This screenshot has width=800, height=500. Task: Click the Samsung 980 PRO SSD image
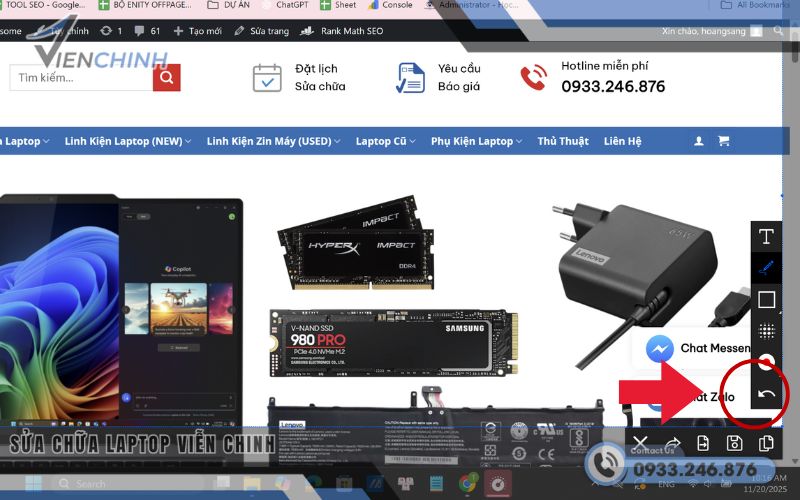tap(394, 343)
